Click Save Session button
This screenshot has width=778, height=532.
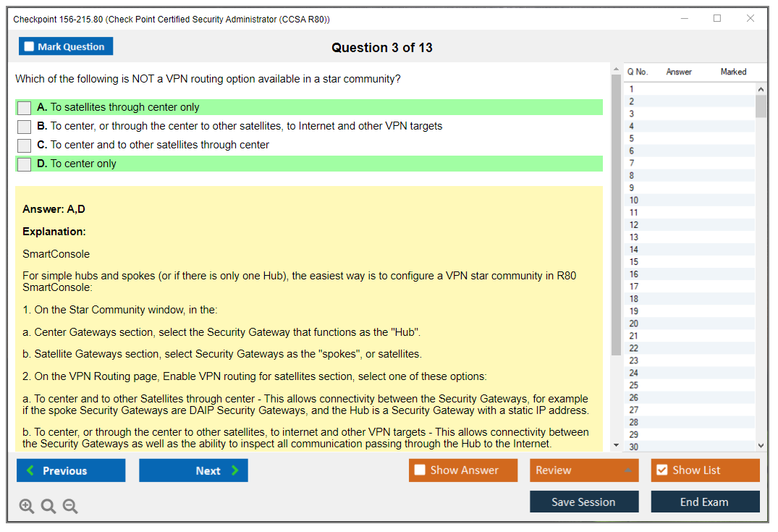coord(583,502)
